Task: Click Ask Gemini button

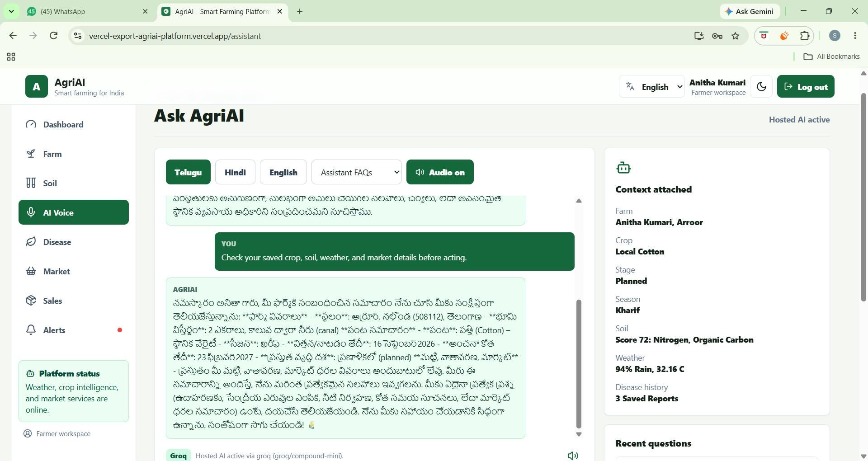Action: point(750,11)
